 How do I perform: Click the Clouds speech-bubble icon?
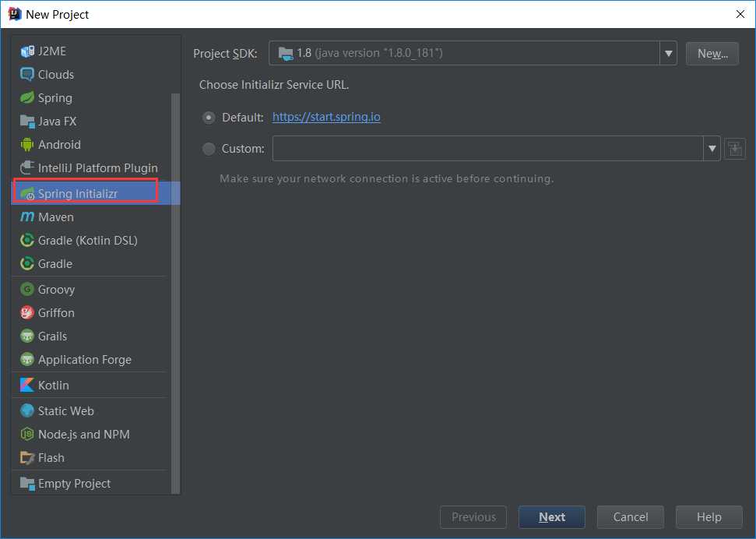[x=27, y=74]
